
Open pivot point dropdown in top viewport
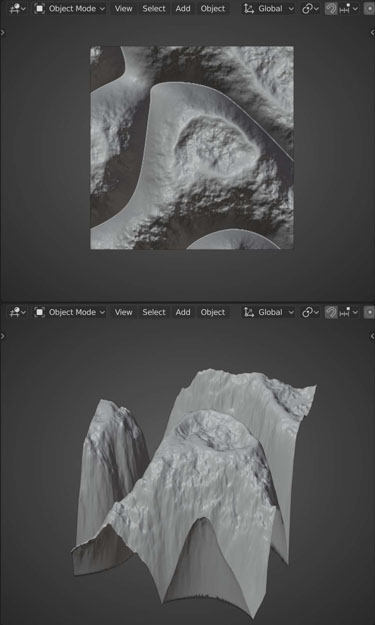click(311, 8)
